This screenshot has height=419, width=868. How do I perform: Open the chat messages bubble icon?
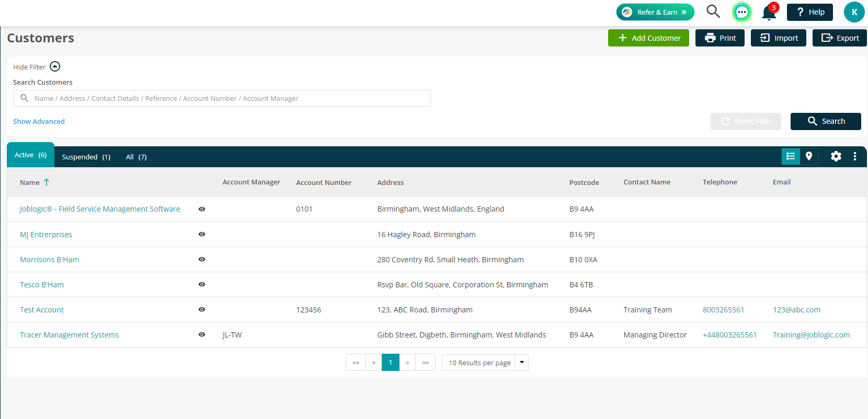741,12
